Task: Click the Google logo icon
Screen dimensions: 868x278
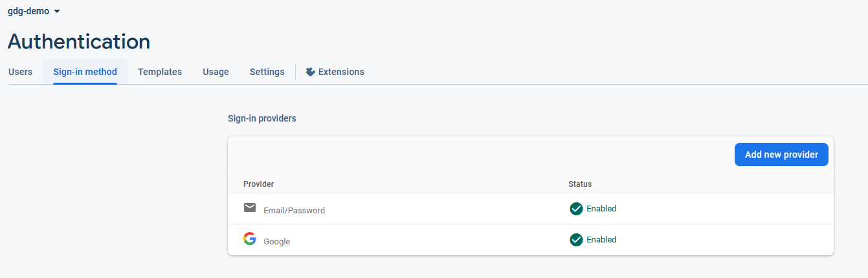Action: [250, 239]
